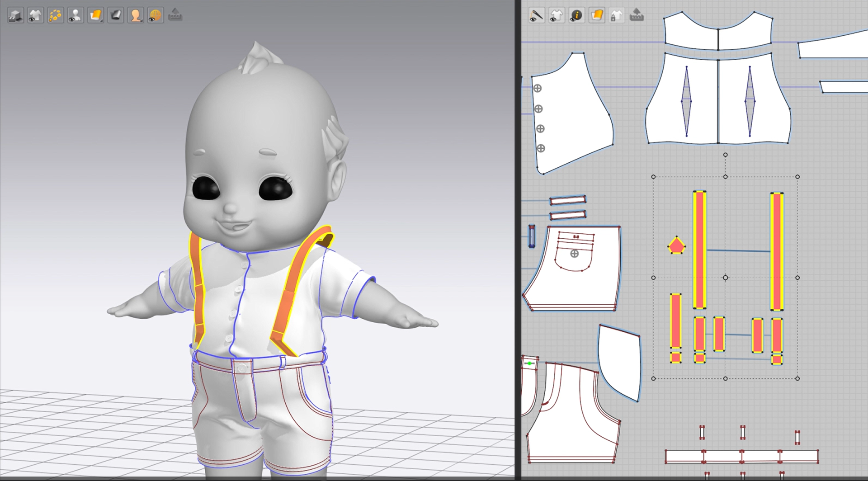868x481 pixels.
Task: Select the leftmost belt loop above waistband
Action: pyautogui.click(x=702, y=432)
